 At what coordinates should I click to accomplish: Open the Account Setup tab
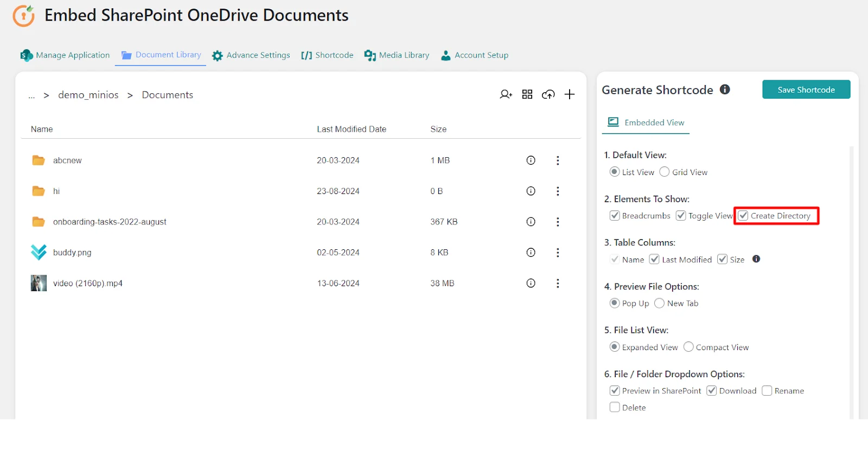[475, 55]
